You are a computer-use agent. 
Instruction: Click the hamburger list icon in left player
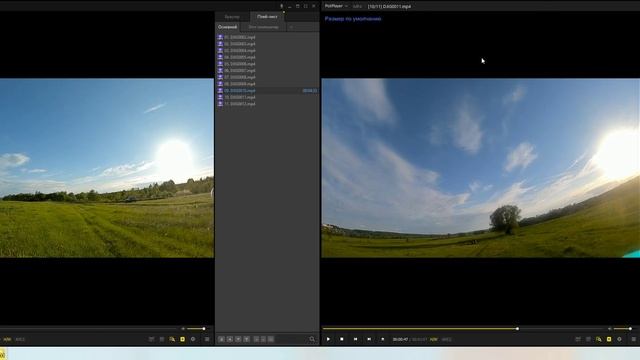tap(207, 339)
